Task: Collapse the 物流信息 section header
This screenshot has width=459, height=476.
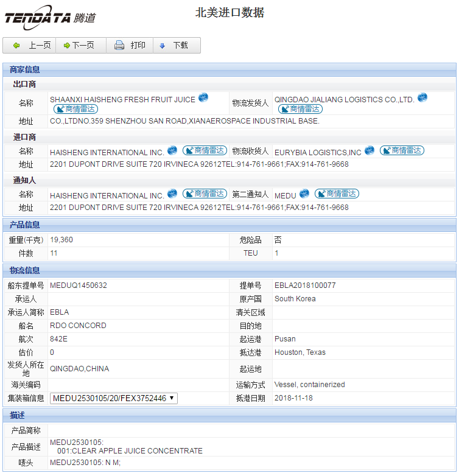Action: point(25,270)
